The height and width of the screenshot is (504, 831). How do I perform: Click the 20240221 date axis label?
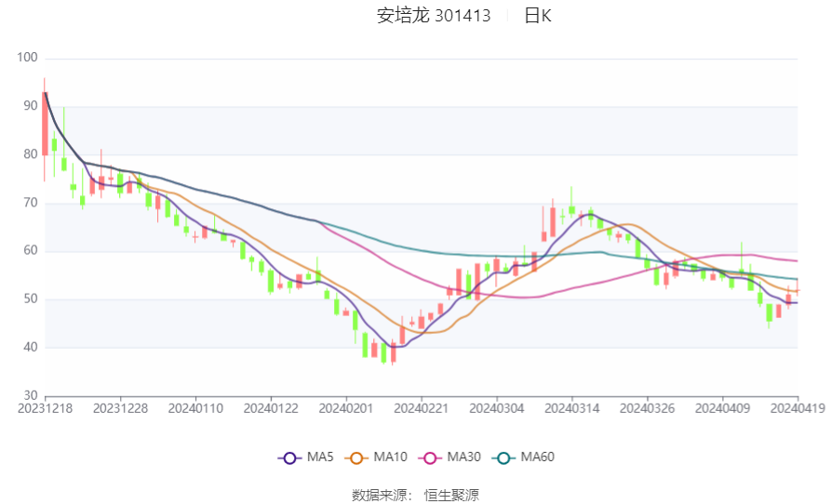(422, 409)
